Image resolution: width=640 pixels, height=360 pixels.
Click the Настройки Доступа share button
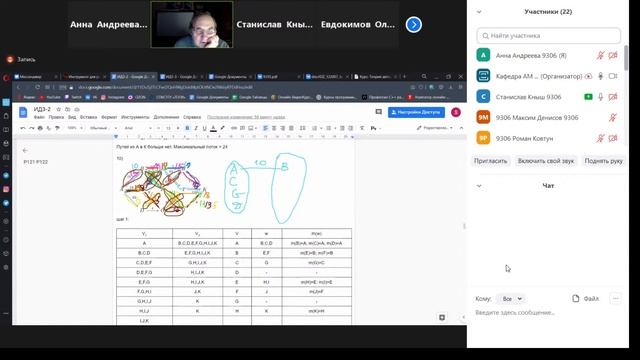[x=416, y=112]
